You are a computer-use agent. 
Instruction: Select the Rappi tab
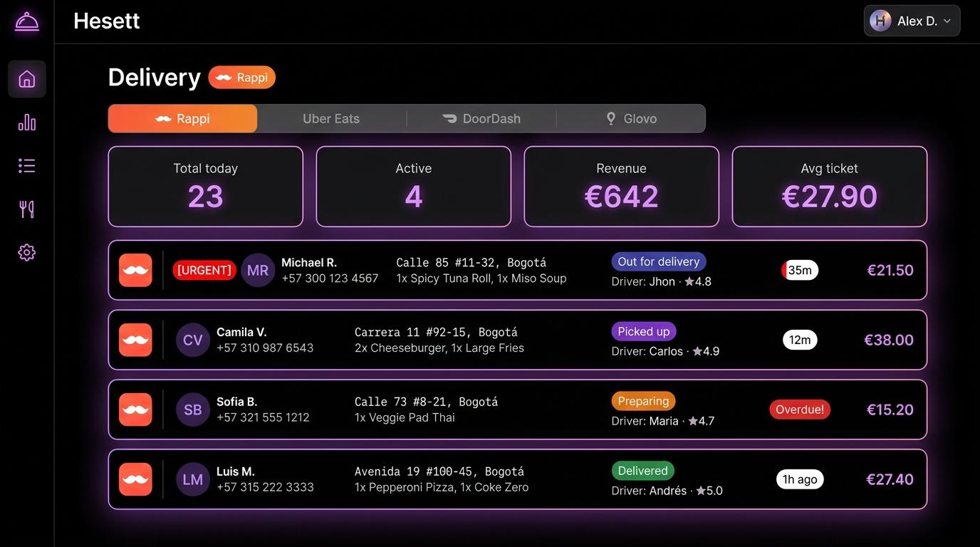pos(182,119)
